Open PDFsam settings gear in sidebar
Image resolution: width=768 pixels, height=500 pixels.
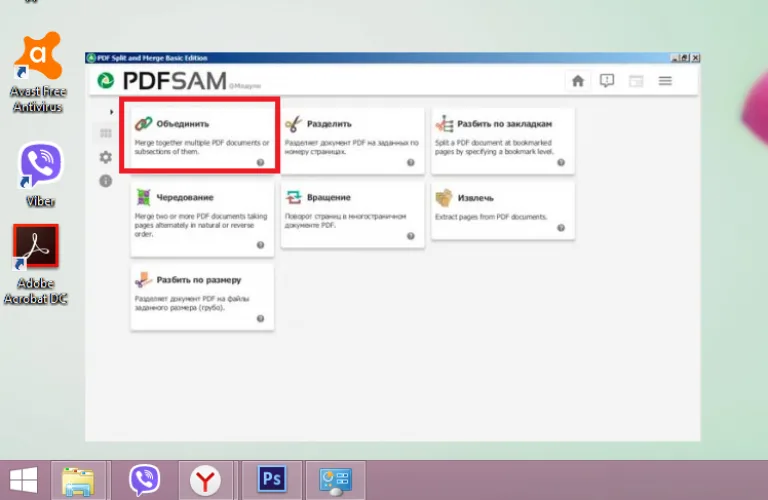coord(105,157)
